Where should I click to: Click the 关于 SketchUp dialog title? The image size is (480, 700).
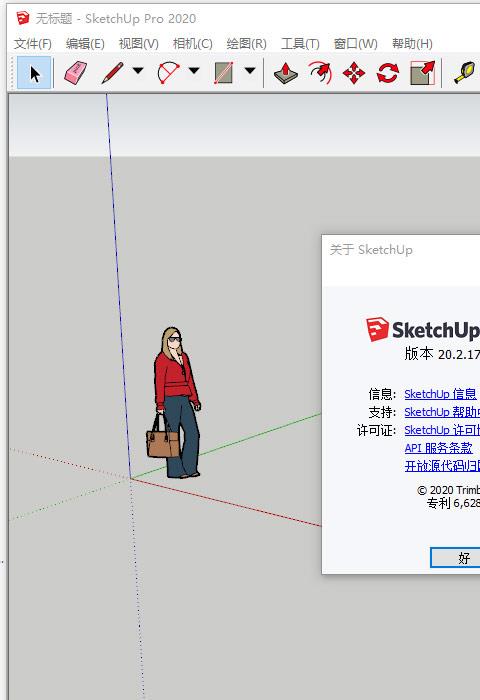tap(371, 250)
